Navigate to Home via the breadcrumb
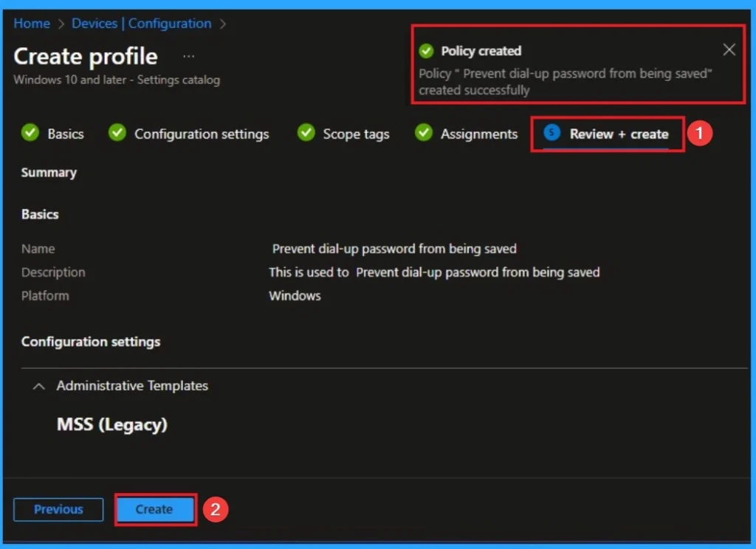The image size is (756, 549). 31,23
